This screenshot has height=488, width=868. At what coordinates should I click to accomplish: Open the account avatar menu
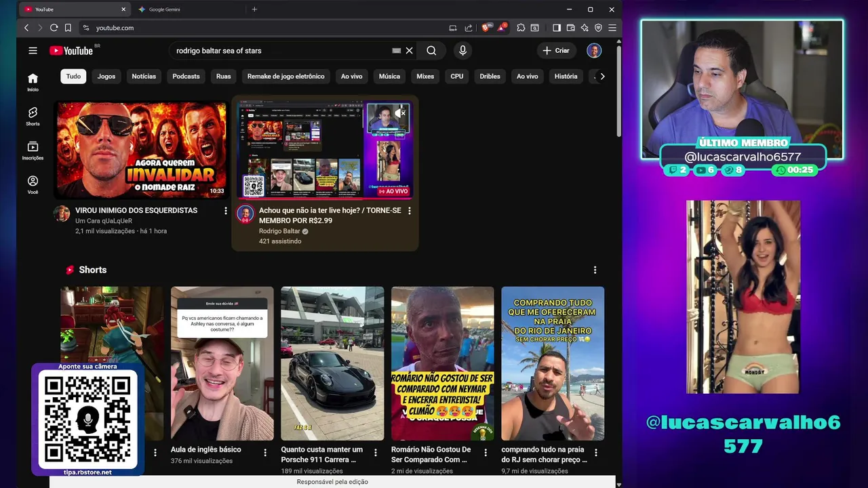[x=594, y=50]
